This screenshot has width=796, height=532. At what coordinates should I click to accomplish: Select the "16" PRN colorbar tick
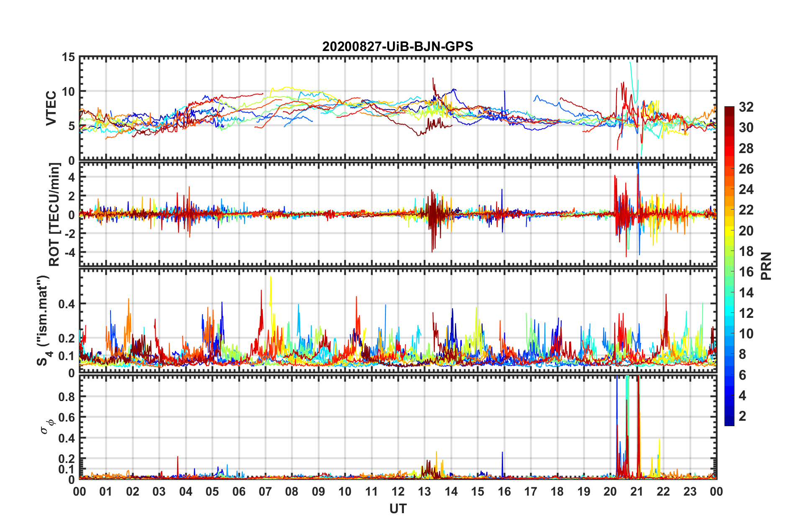coord(746,272)
